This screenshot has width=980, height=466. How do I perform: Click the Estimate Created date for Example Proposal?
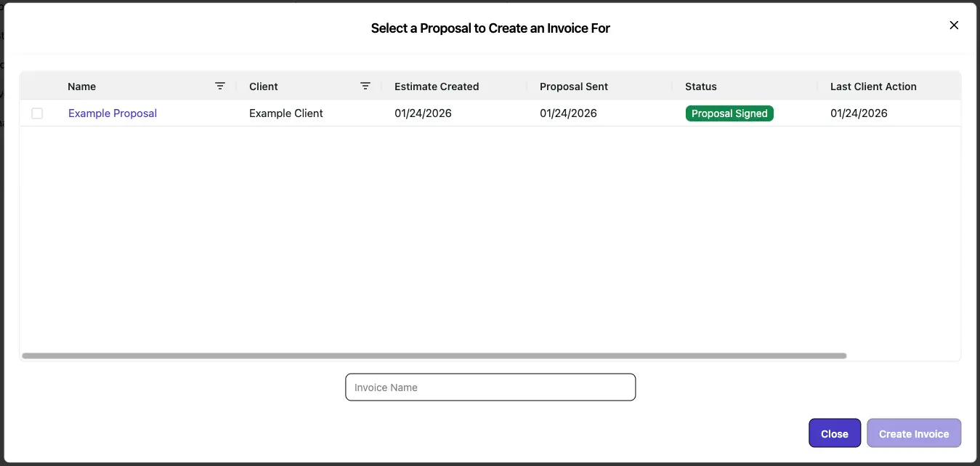pos(423,113)
